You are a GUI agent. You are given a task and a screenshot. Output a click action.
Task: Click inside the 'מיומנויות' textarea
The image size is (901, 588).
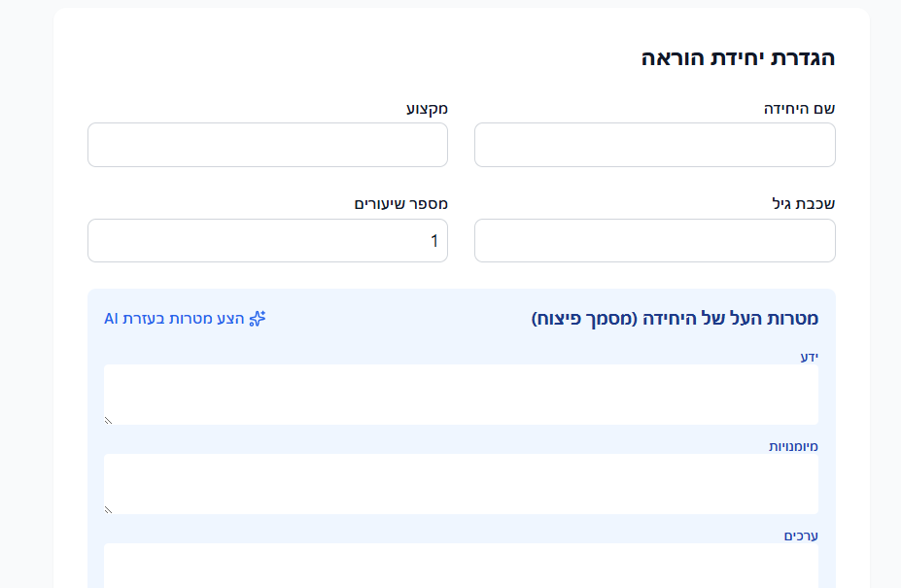(461, 483)
